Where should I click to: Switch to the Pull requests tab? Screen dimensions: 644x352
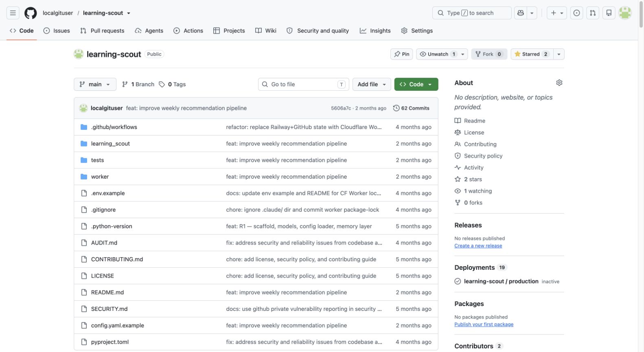coord(102,31)
